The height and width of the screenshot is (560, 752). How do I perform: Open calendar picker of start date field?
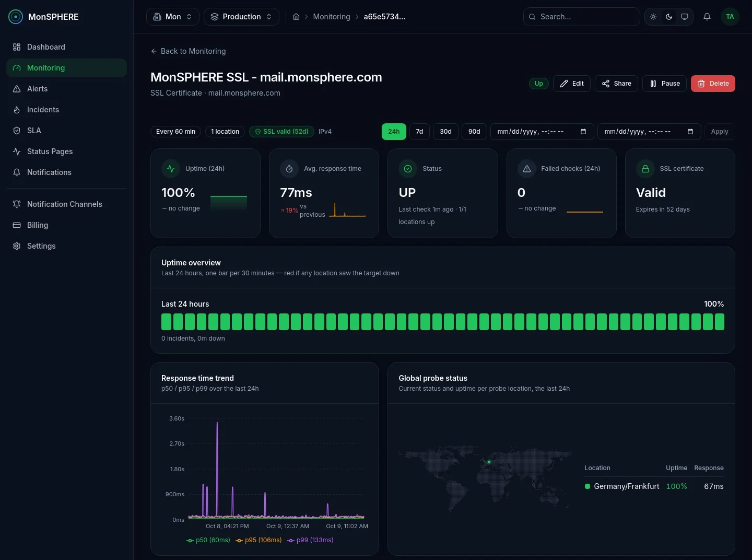point(583,132)
